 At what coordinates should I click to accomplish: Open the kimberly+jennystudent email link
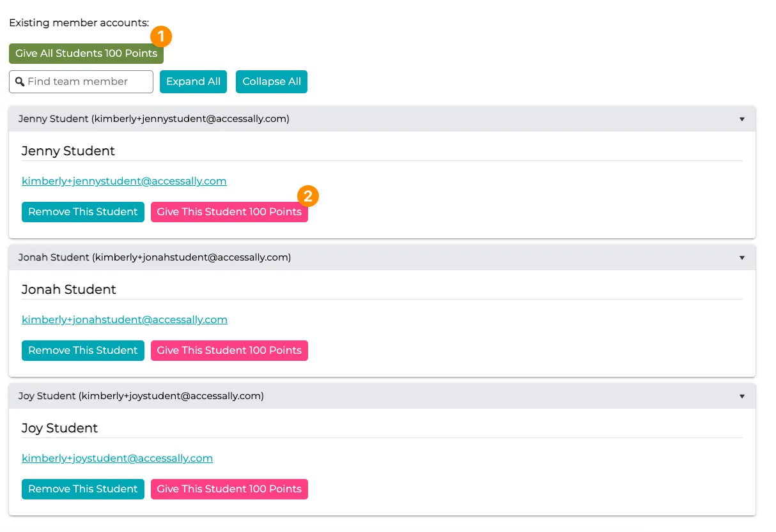tap(124, 181)
